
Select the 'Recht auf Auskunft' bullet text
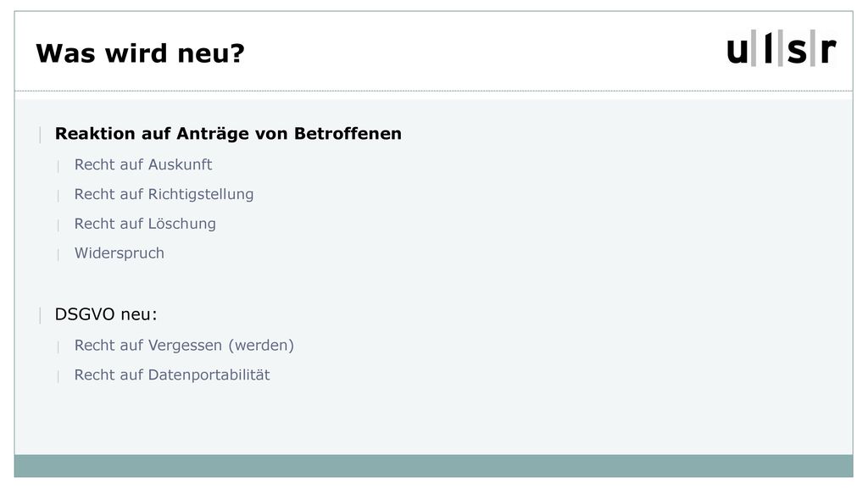(x=143, y=164)
